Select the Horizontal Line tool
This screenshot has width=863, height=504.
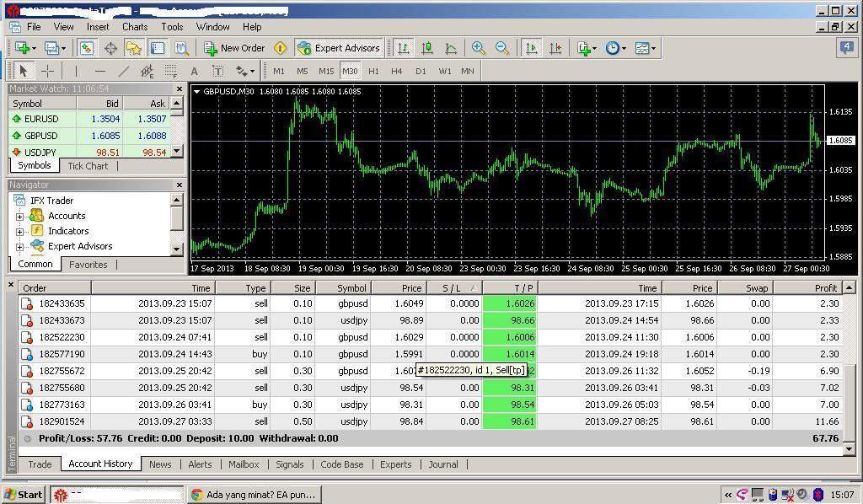(99, 71)
